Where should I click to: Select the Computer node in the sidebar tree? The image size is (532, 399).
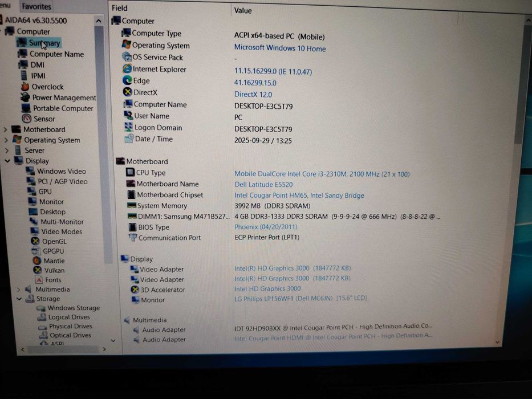[33, 31]
